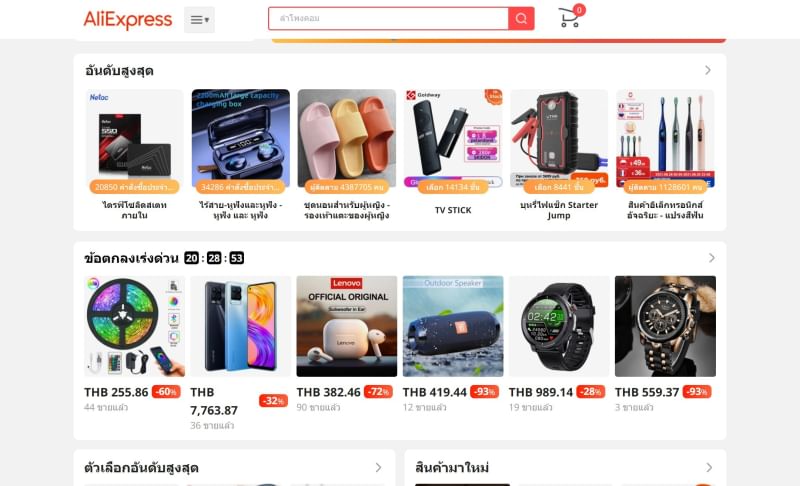Open the สินค้ามาใหม่ section chevron
Viewport: 800px width, 486px height.
(709, 468)
